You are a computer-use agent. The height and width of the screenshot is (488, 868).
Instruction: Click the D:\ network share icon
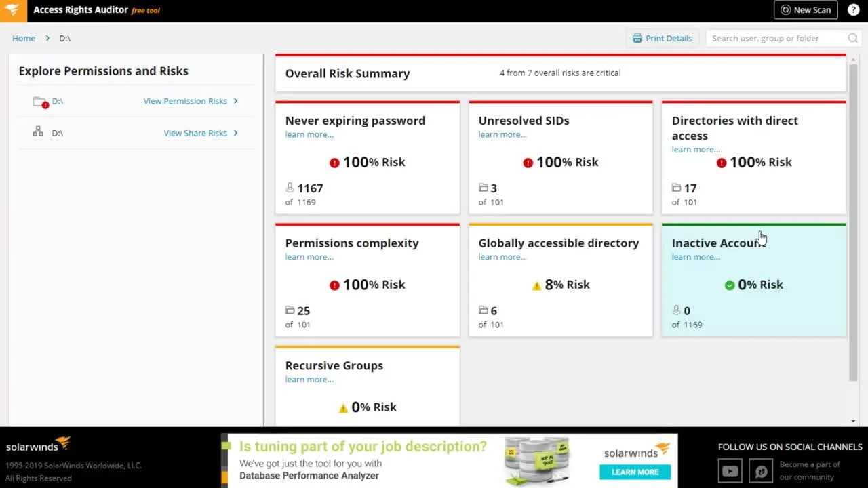click(38, 132)
